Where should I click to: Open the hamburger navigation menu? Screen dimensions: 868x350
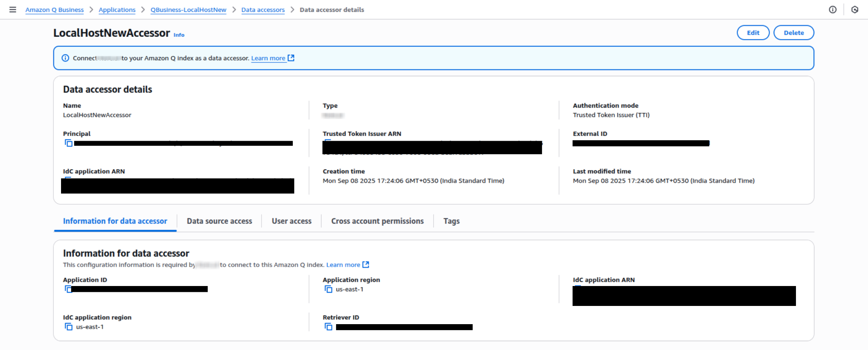13,10
